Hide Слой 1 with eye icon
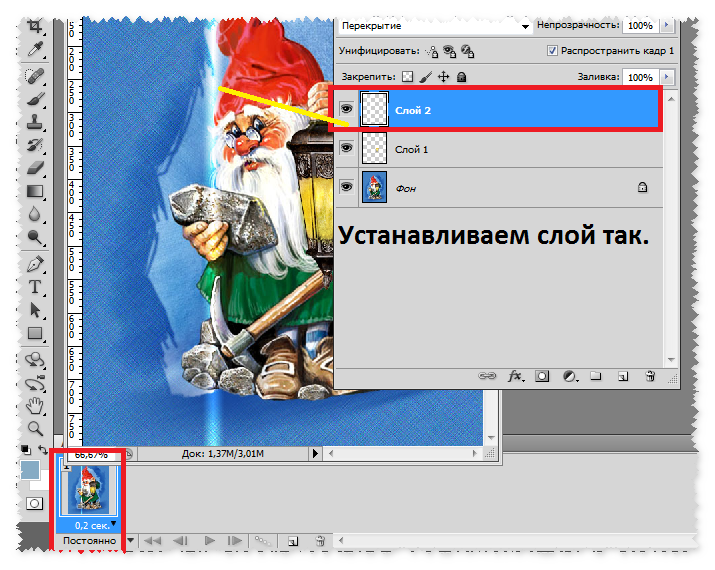 pyautogui.click(x=347, y=147)
